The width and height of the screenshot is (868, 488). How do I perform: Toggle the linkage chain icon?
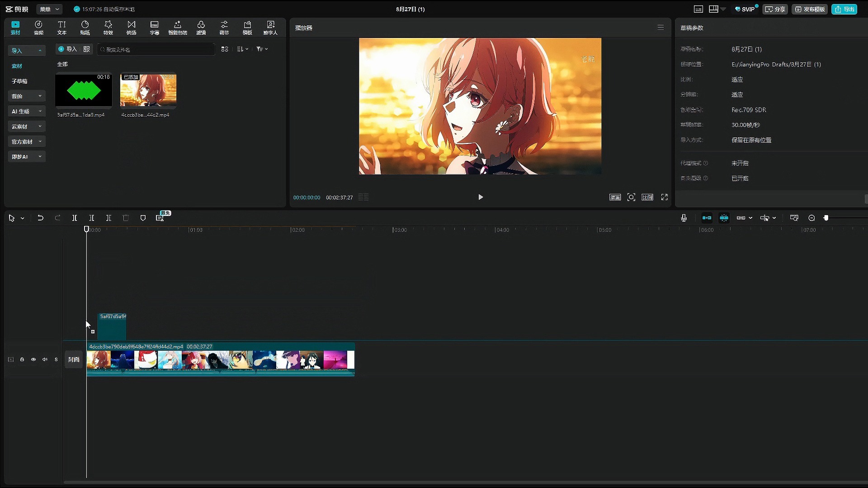coord(741,218)
